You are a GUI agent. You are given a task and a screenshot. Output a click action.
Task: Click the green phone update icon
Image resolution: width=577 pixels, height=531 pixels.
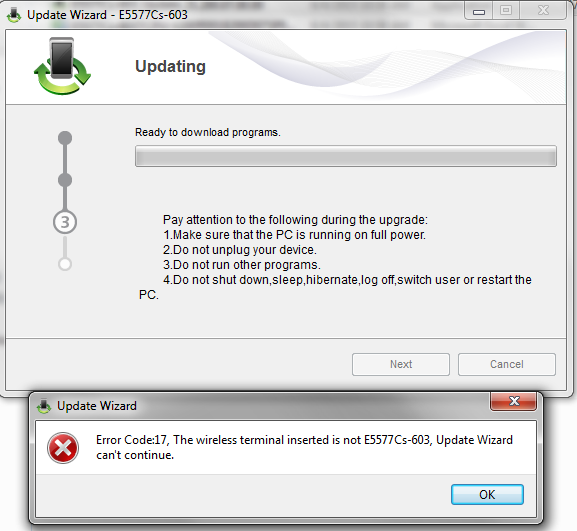(62, 66)
